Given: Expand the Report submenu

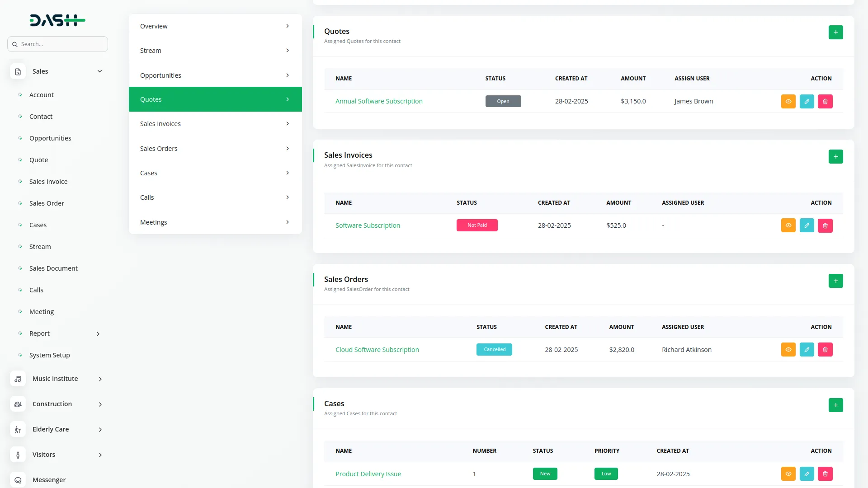Looking at the screenshot, I should 98,334.
